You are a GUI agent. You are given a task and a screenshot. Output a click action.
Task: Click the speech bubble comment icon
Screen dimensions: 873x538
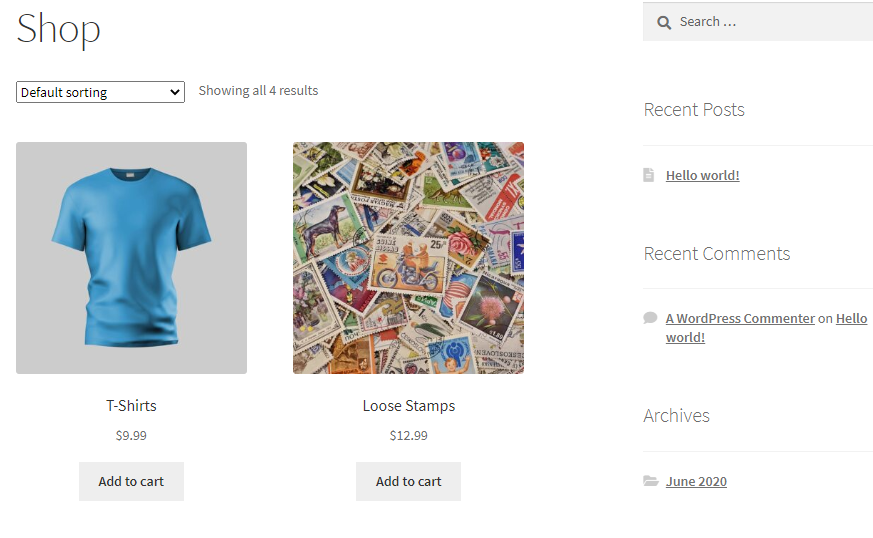tap(650, 318)
